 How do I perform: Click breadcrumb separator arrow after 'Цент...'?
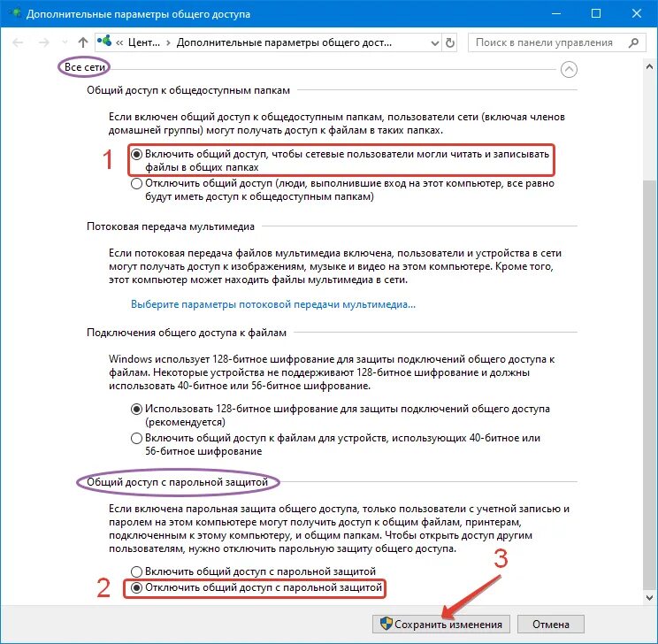point(168,42)
